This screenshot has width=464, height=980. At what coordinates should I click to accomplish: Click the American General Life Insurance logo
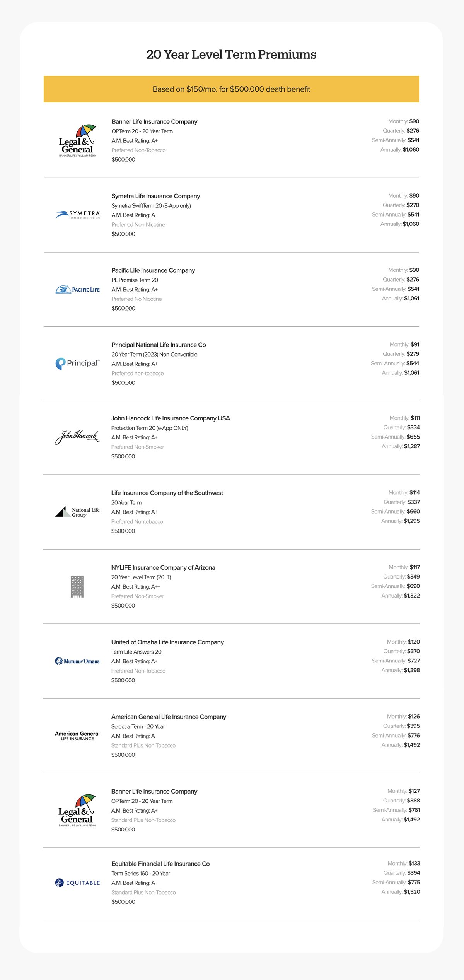77,736
